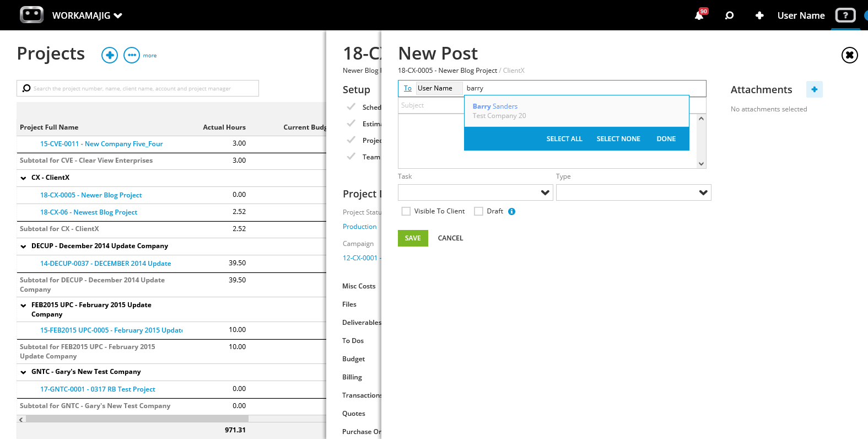Open the Billing section
Image resolution: width=868 pixels, height=439 pixels.
click(x=352, y=377)
